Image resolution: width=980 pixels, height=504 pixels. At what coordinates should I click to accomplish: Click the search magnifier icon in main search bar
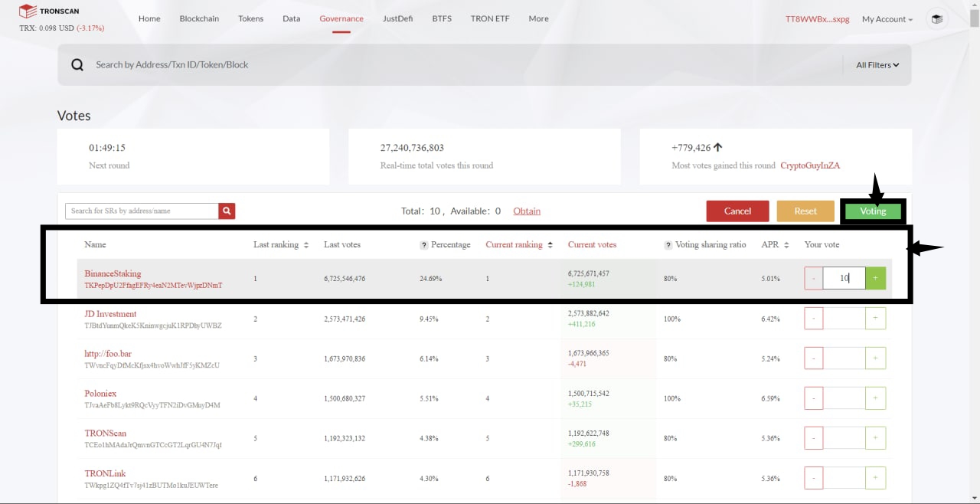click(x=77, y=65)
